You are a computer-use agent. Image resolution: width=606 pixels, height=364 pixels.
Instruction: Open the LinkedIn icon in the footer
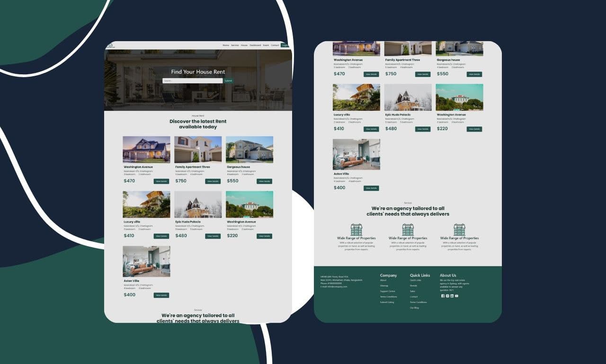coord(452,296)
